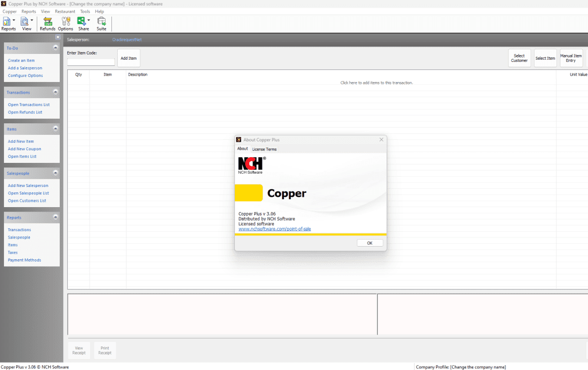Open Options from the toolbar
Screen dimensions: 588x370
[x=65, y=23]
